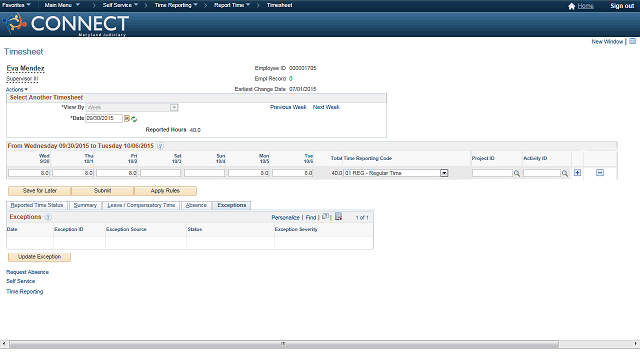Click the Home house icon
640x360 pixels.
point(571,6)
